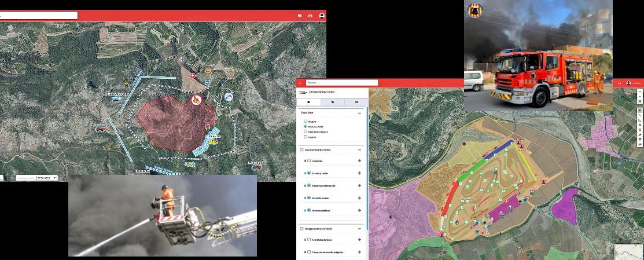Viewport: 644px width, 260px height.
Task: Click the overview minimap thumbnail
Action: [x=628, y=252]
